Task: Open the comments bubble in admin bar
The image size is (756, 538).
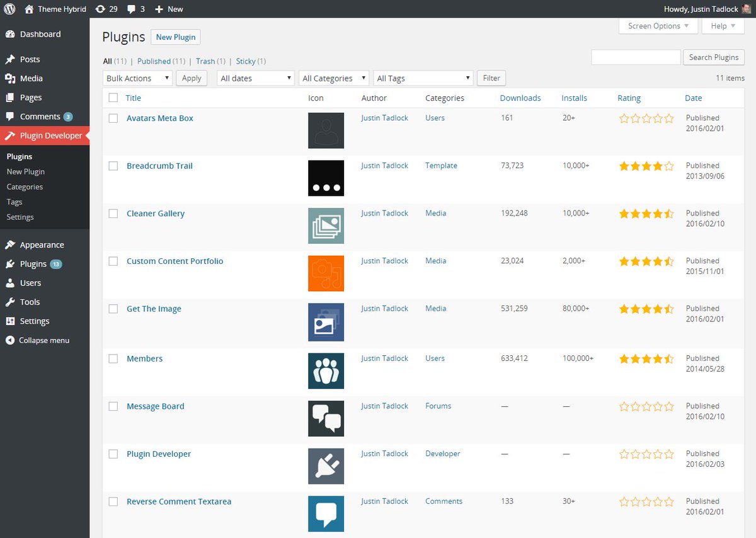Action: coord(131,9)
